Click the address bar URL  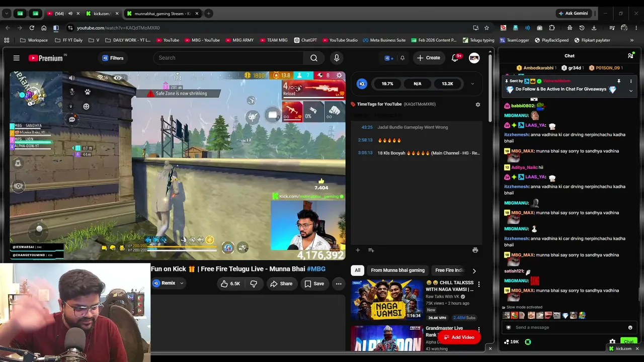click(118, 28)
